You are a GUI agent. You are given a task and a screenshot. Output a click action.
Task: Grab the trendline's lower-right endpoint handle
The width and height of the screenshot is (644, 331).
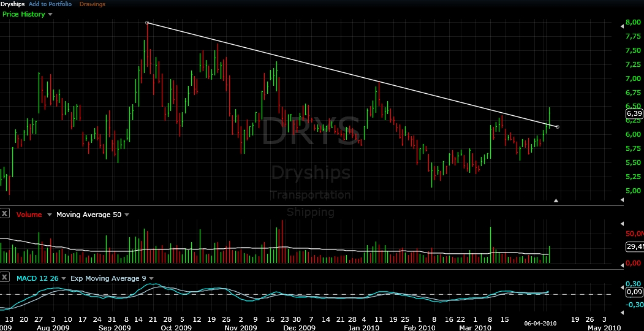point(558,127)
